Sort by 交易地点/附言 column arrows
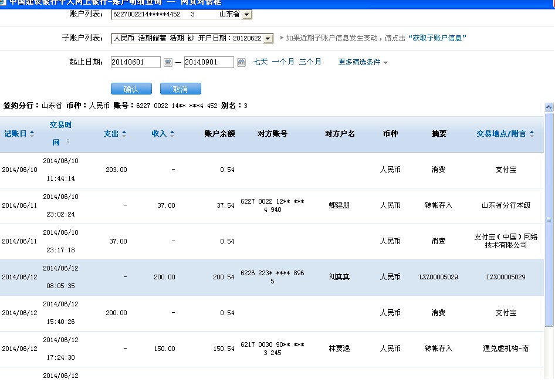The image size is (555, 392). tap(532, 134)
